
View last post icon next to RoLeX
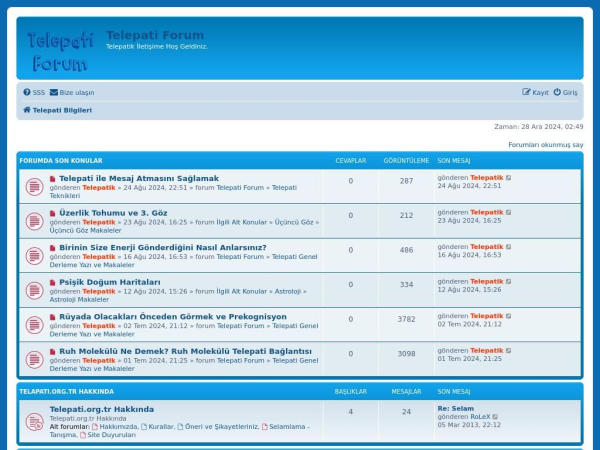point(496,417)
